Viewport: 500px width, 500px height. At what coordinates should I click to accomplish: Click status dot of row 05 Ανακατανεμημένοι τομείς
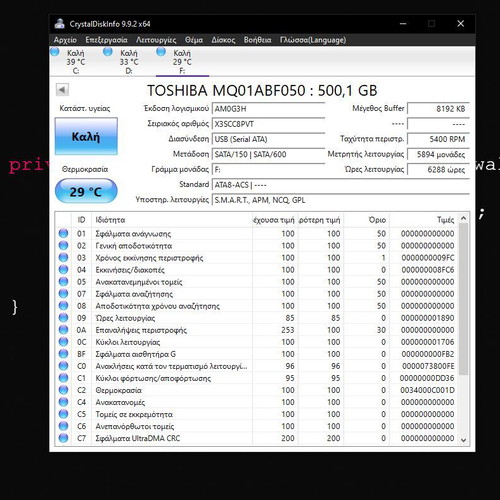click(63, 281)
